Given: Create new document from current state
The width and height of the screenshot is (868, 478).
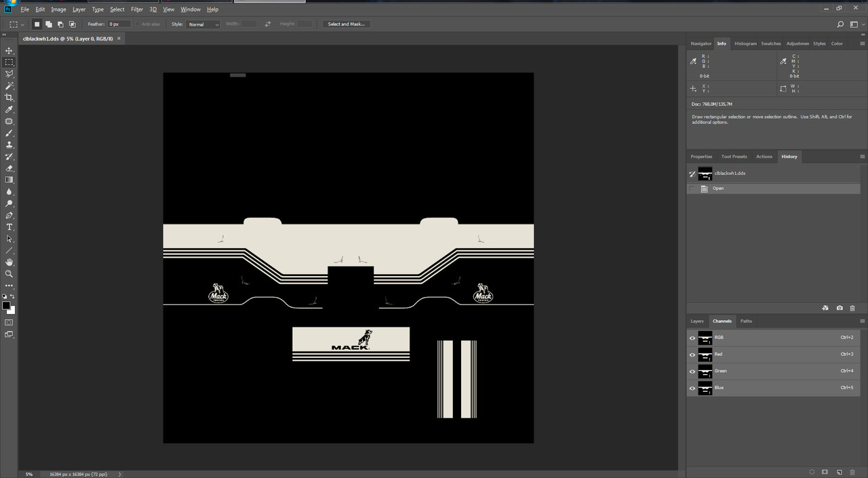Looking at the screenshot, I should [825, 308].
